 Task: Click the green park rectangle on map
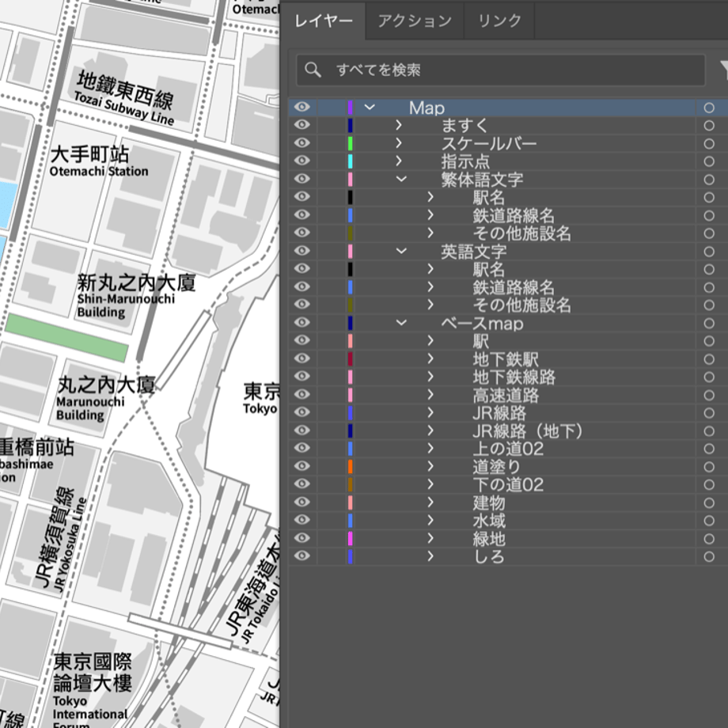(x=66, y=338)
